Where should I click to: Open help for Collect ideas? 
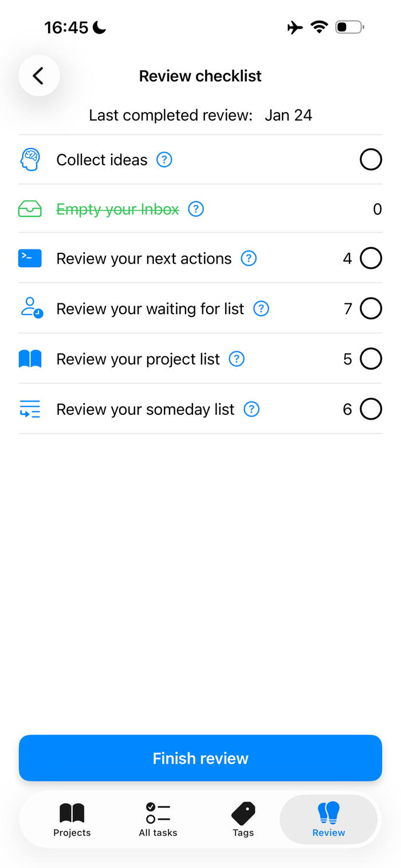point(164,160)
